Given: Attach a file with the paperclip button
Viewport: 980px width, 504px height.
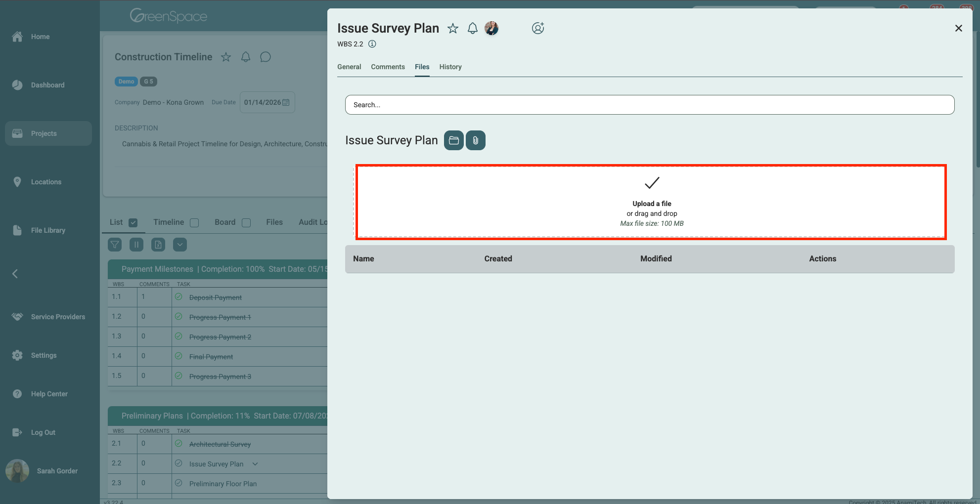Looking at the screenshot, I should (476, 140).
